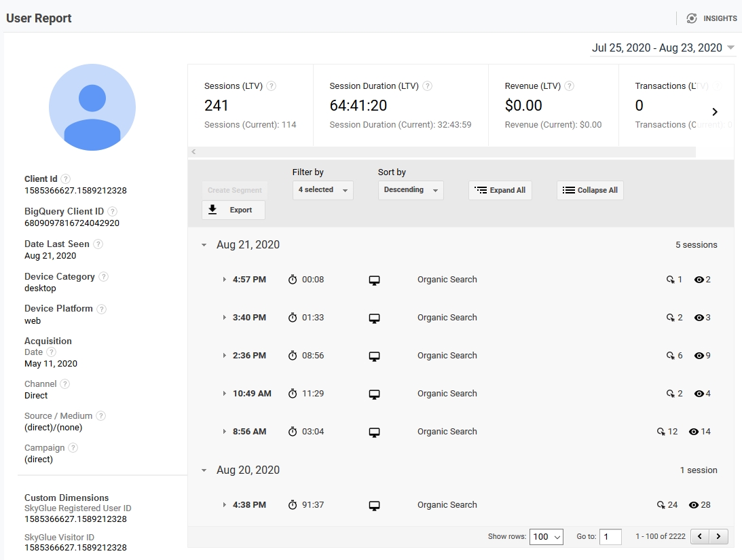Image resolution: width=742 pixels, height=560 pixels.
Task: Click the events click icon in 4:57 PM row
Action: pyautogui.click(x=670, y=280)
